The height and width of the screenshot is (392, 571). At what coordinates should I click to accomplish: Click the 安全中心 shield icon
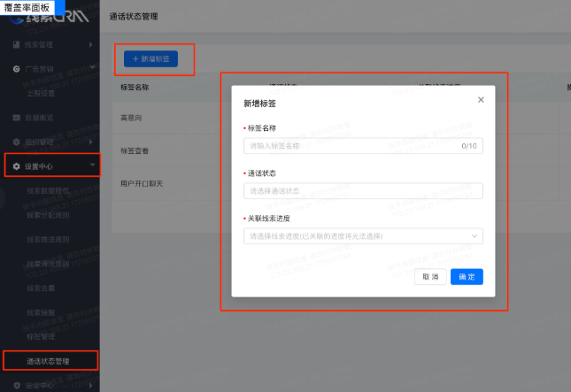[x=16, y=385]
